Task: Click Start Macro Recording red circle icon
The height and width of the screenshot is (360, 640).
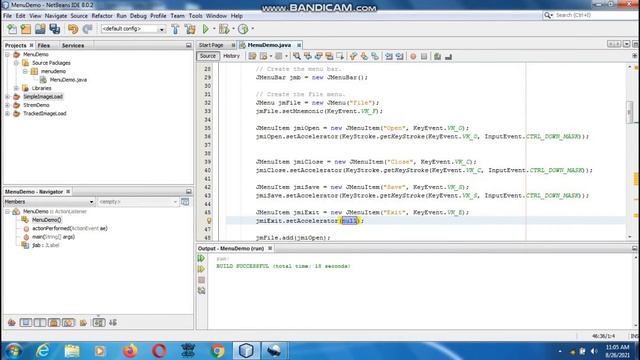Action: pos(413,56)
